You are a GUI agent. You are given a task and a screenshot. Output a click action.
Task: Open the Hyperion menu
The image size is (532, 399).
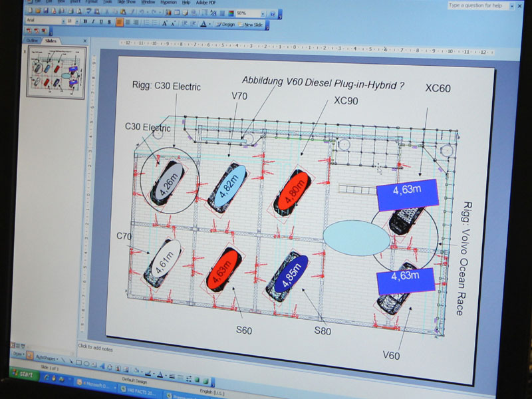[x=169, y=2]
